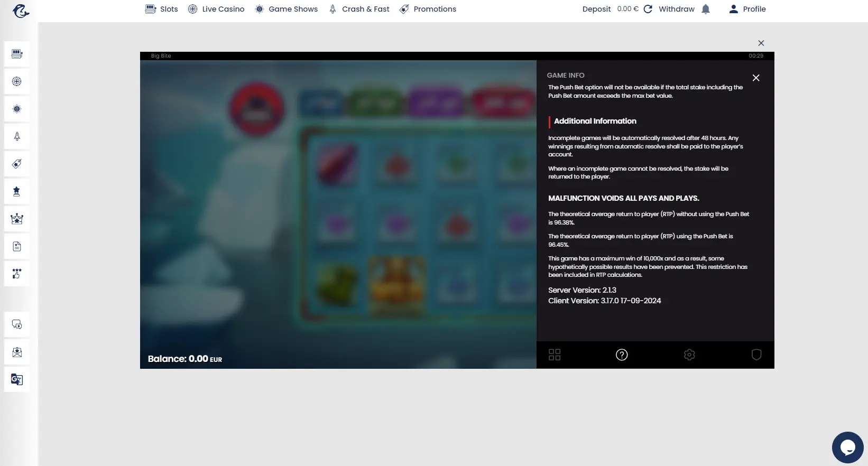Click the four-squares grid icon in game footer
The width and height of the screenshot is (868, 466).
[x=555, y=355]
